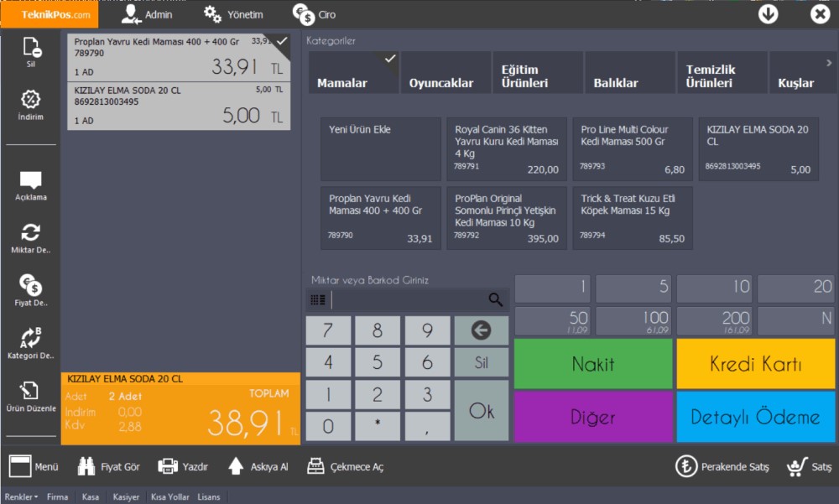The width and height of the screenshot is (839, 504).
Task: Print receipt with Yazdır
Action: pos(183,466)
